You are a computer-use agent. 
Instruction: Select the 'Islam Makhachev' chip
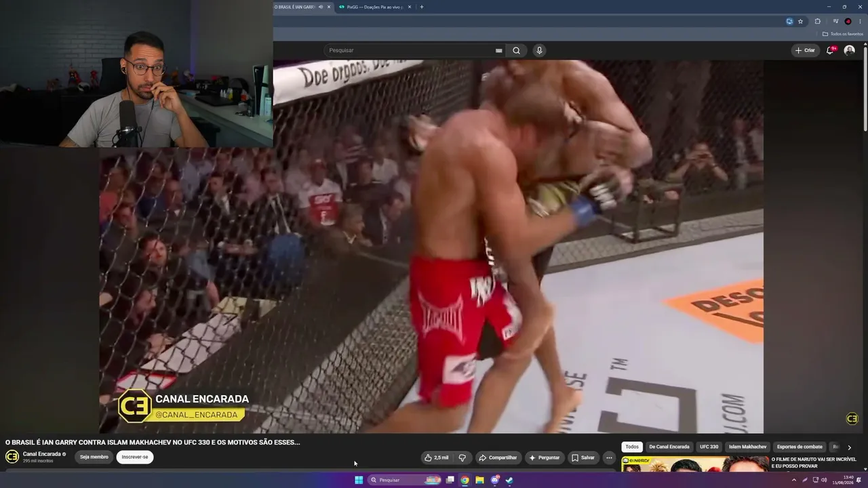pos(747,447)
